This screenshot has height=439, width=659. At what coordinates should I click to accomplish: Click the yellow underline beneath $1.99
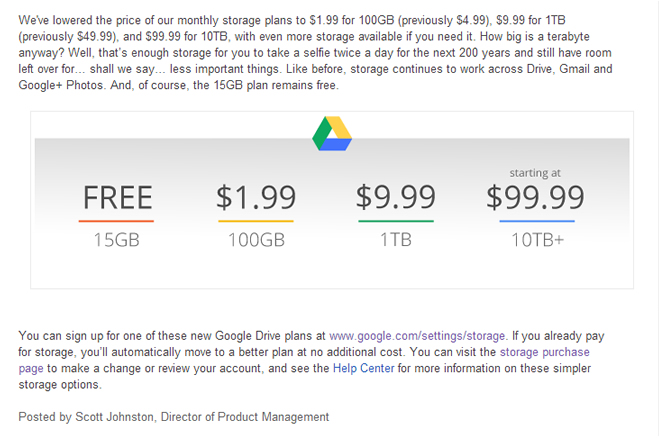(256, 221)
